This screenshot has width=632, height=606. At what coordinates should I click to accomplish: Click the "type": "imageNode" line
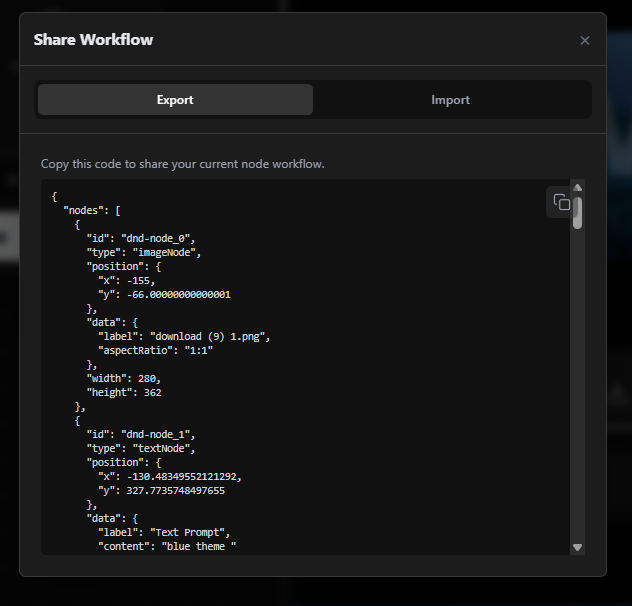coord(144,253)
